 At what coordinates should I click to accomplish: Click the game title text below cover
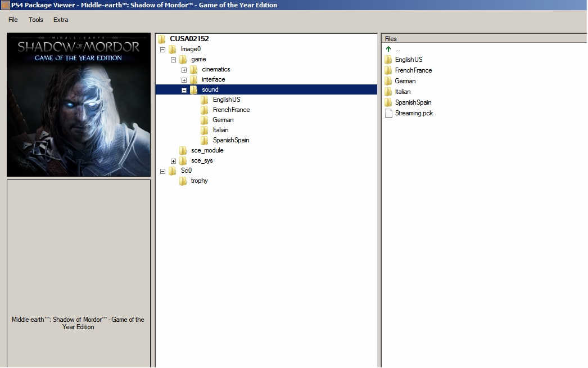[78, 324]
